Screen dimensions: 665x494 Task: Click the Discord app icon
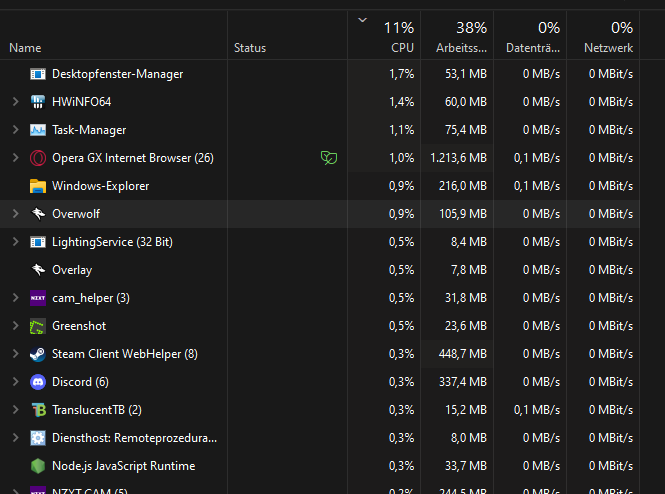click(38, 382)
